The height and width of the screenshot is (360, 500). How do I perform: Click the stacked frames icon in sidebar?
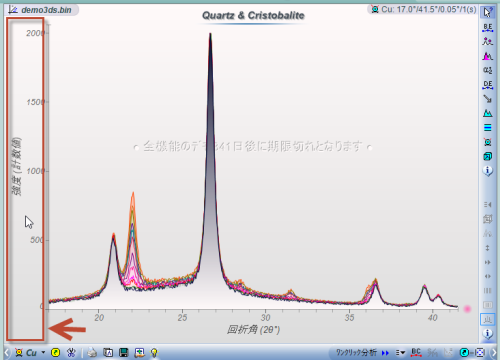click(x=488, y=219)
